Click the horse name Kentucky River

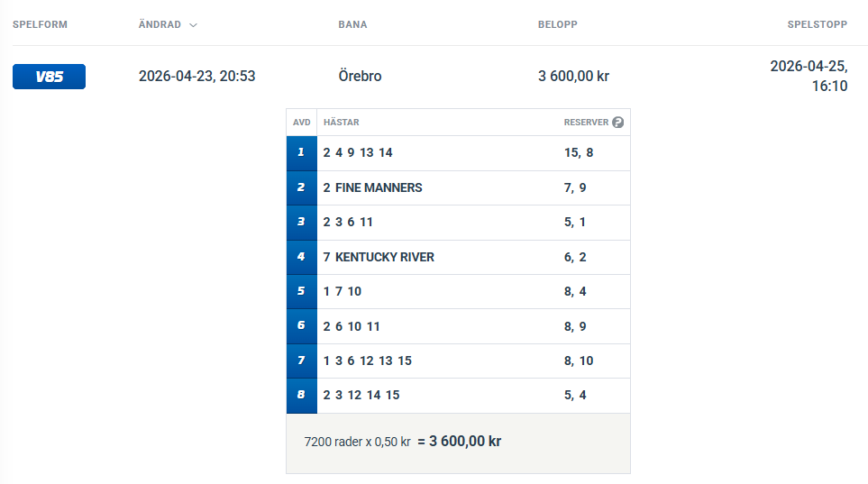[384, 258]
